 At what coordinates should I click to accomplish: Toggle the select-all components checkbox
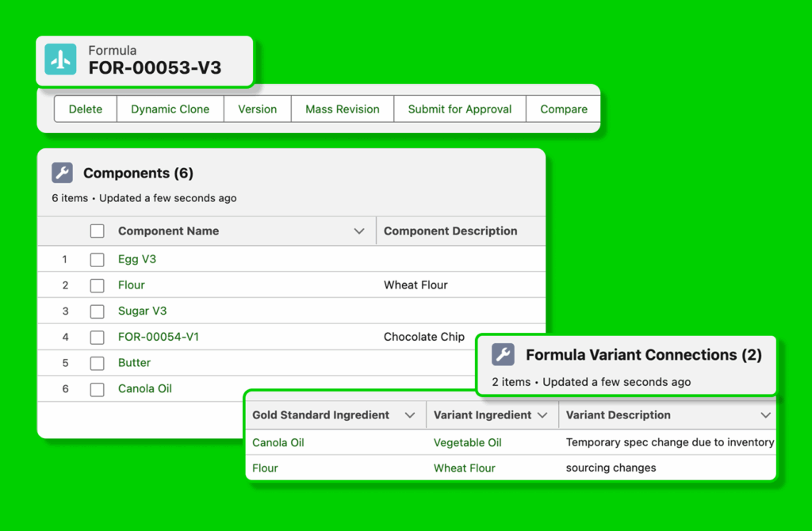coord(97,231)
